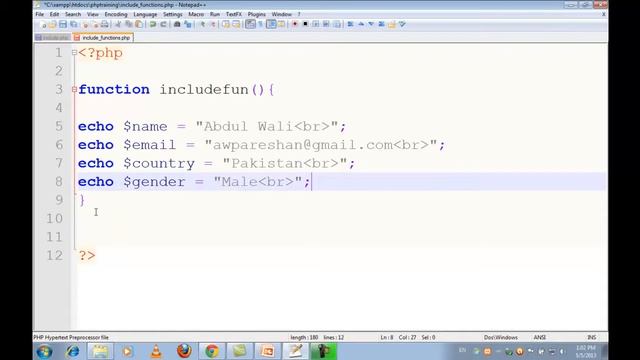Click the function includefun() line
The height and width of the screenshot is (360, 640).
(x=176, y=89)
